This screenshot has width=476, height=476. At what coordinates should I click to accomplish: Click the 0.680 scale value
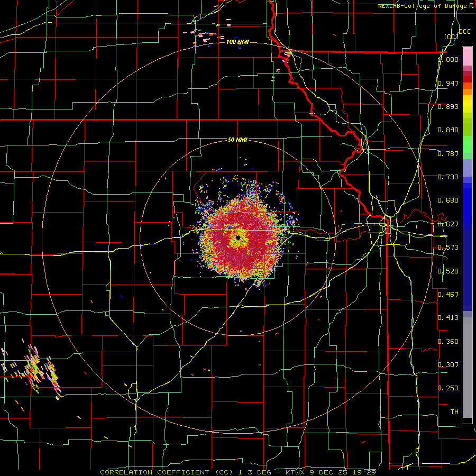[x=448, y=200]
